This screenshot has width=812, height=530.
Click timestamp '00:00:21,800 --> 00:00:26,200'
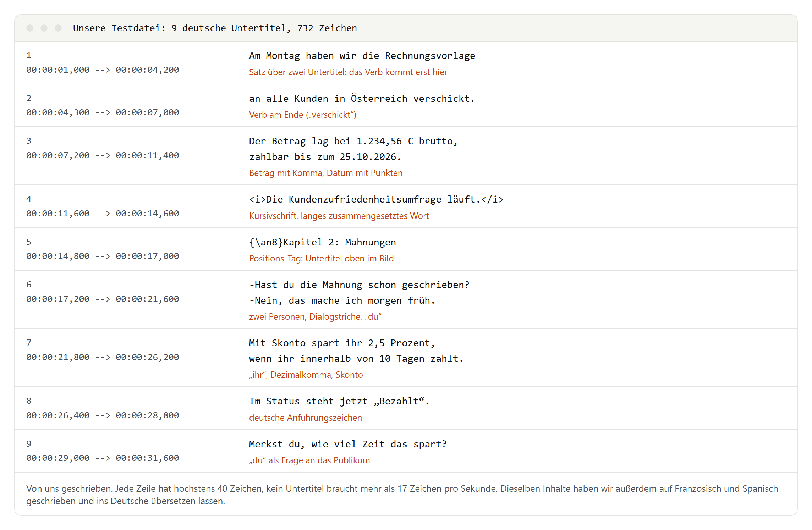[x=103, y=357]
